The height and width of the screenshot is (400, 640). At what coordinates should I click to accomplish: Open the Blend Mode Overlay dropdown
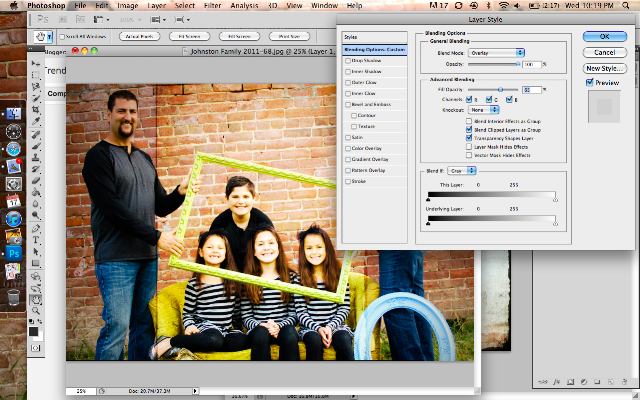click(496, 53)
